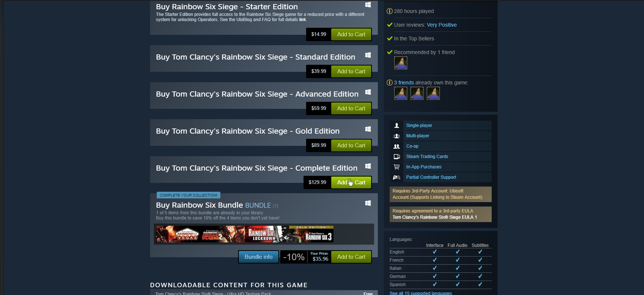Open Bundle info
This screenshot has height=295, width=644.
click(x=258, y=257)
